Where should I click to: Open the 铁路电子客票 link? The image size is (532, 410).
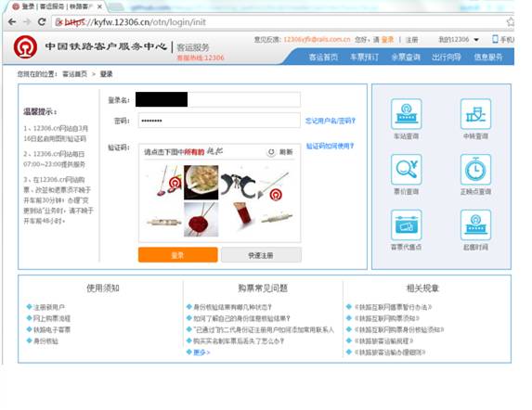click(52, 329)
